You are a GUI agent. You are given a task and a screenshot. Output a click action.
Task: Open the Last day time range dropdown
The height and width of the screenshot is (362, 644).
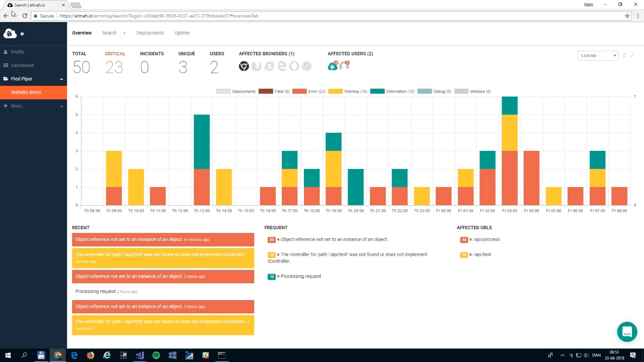tap(598, 55)
